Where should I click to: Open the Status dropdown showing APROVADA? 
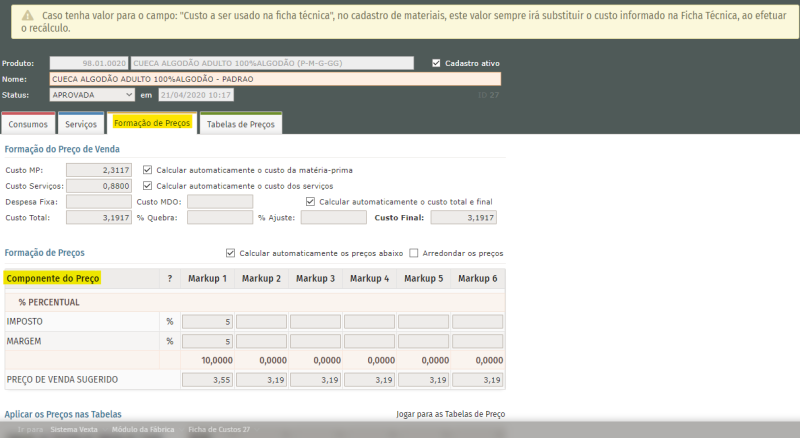point(92,95)
